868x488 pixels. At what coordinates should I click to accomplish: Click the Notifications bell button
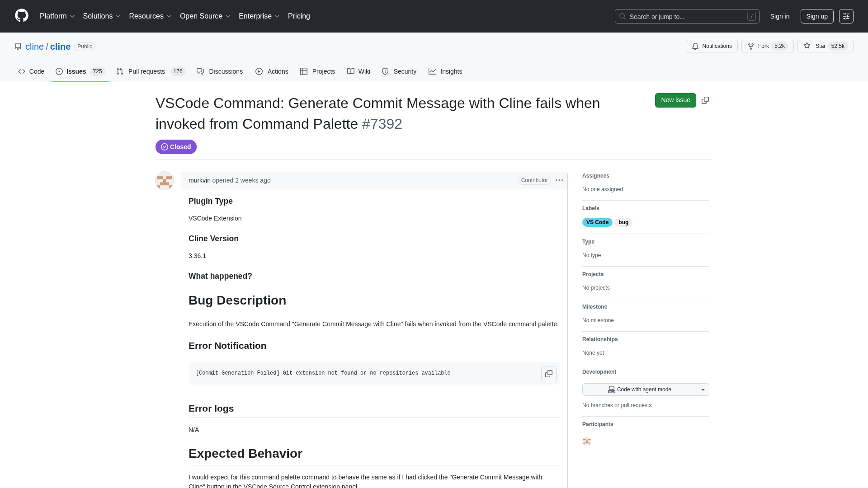tap(712, 46)
